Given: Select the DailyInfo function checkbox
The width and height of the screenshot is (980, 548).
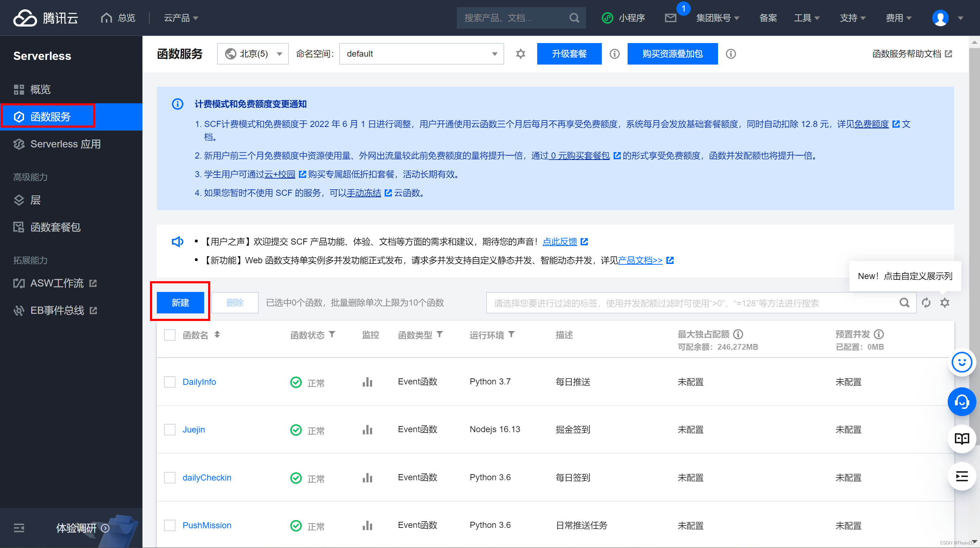Looking at the screenshot, I should point(169,382).
